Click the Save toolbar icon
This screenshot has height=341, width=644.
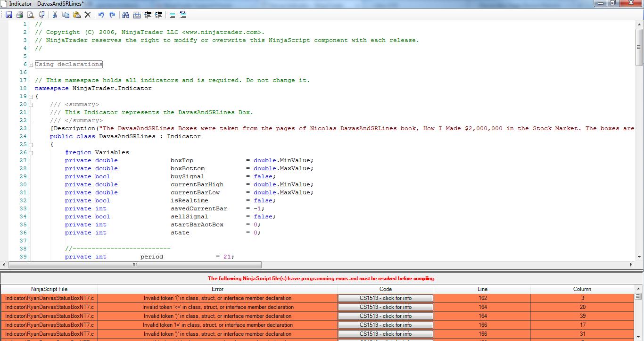9,15
